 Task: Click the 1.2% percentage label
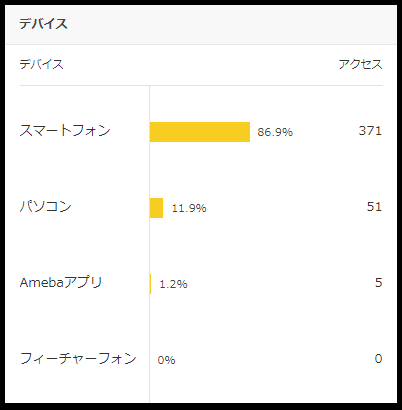click(173, 284)
